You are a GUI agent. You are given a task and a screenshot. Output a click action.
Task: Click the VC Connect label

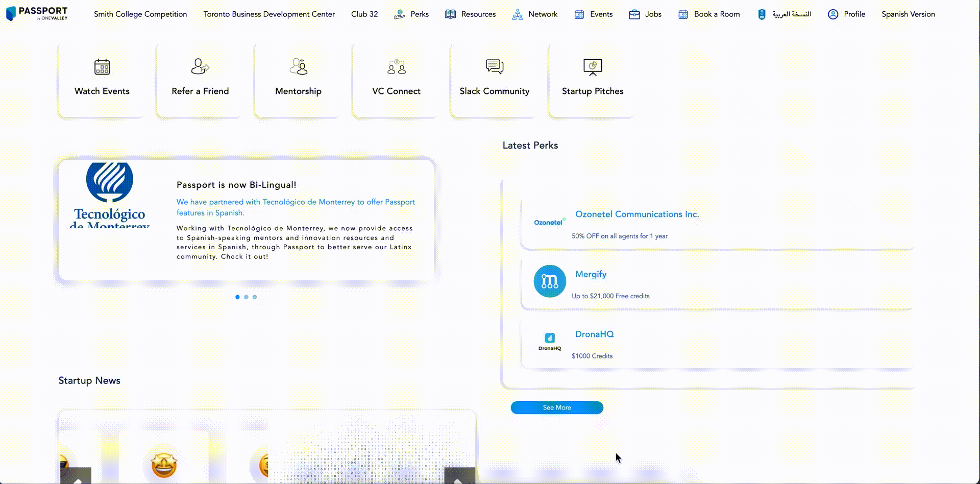pyautogui.click(x=396, y=91)
